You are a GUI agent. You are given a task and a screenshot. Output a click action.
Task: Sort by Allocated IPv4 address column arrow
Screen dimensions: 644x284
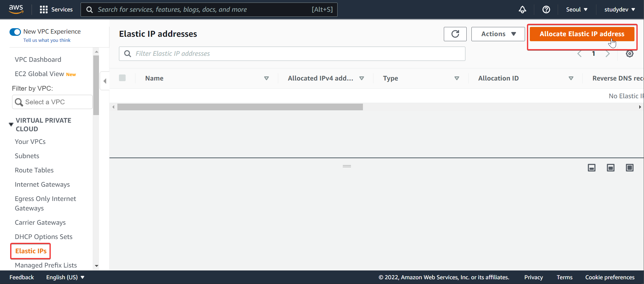pos(362,78)
